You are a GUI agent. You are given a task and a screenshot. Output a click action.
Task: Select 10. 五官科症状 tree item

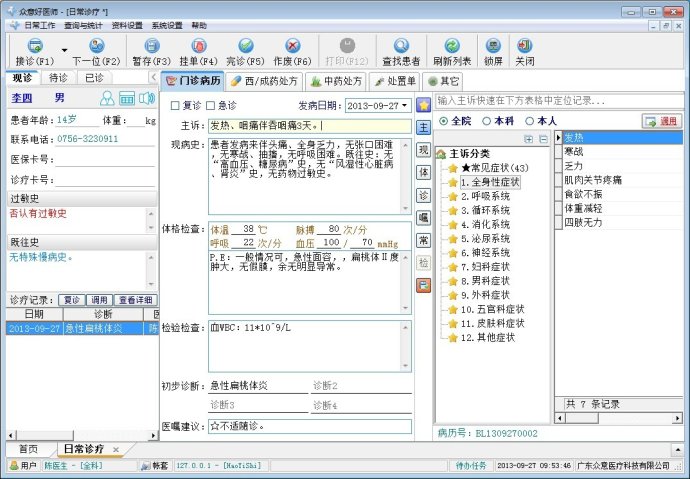[x=492, y=309]
